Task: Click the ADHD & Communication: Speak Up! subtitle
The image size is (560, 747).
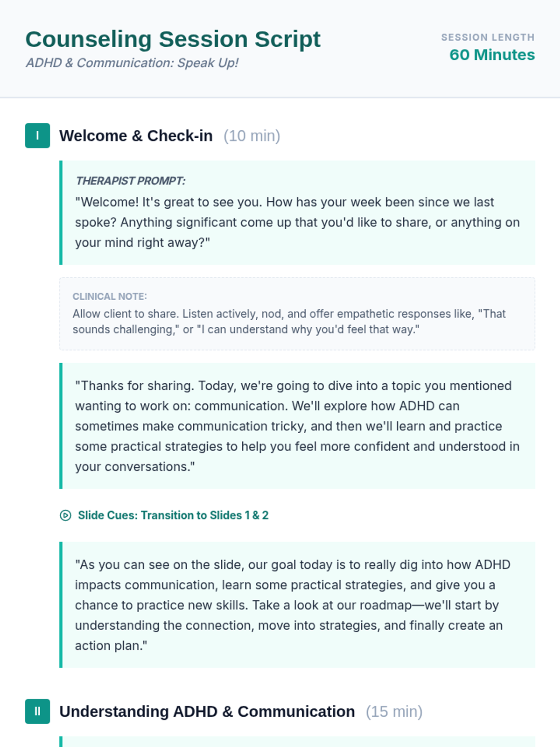Action: point(132,63)
